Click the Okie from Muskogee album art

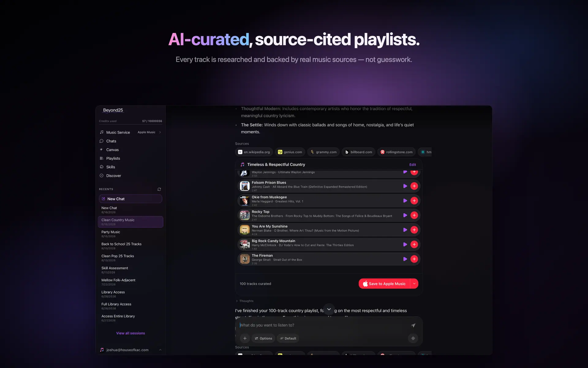point(245,201)
